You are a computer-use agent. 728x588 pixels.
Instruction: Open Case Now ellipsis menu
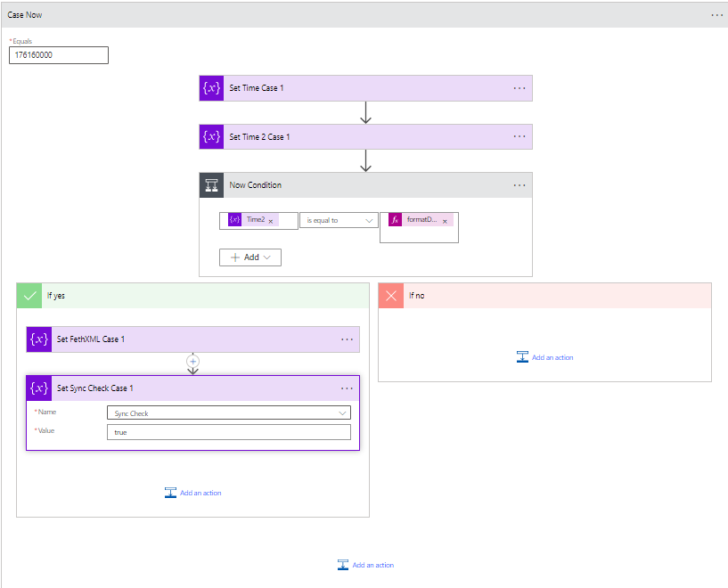[x=716, y=15]
